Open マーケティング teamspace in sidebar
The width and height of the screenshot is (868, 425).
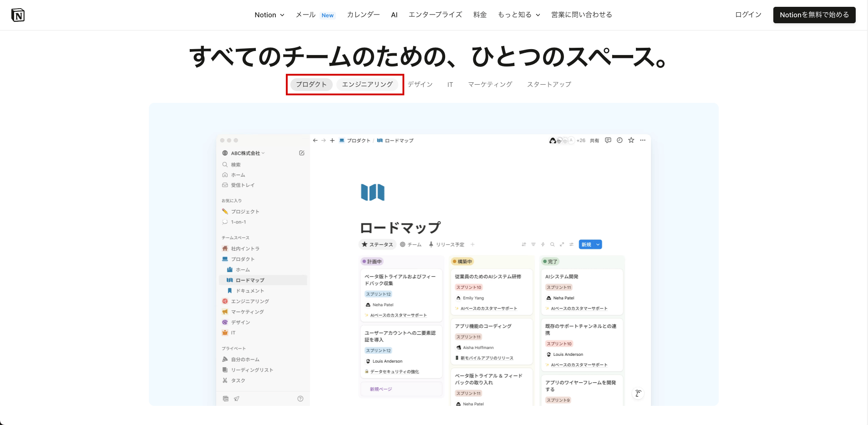(243, 312)
